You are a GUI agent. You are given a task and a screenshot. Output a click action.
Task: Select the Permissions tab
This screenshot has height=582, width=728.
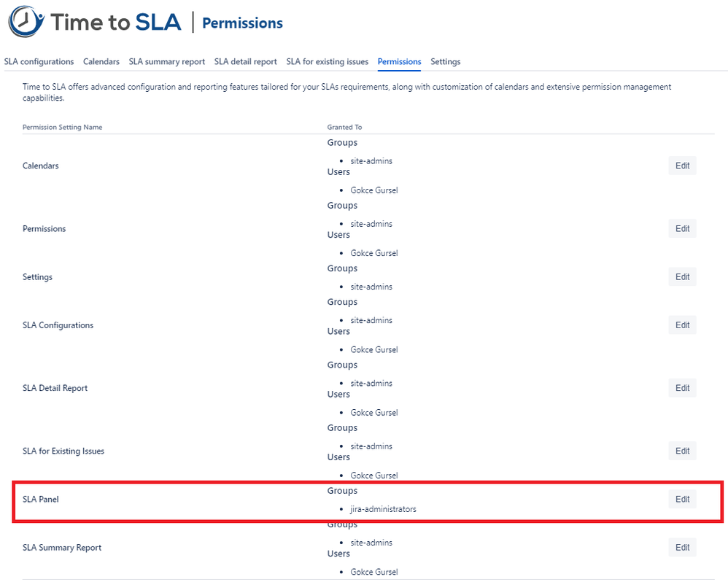point(399,61)
